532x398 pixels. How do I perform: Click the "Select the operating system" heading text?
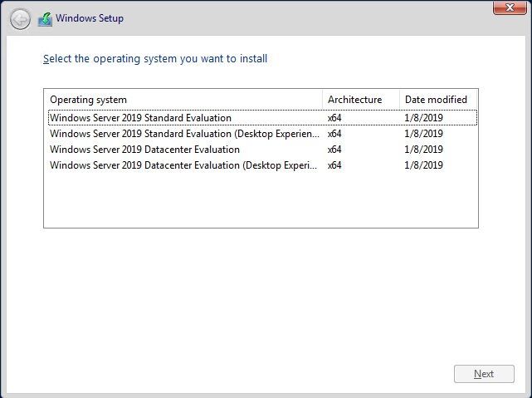tap(155, 59)
